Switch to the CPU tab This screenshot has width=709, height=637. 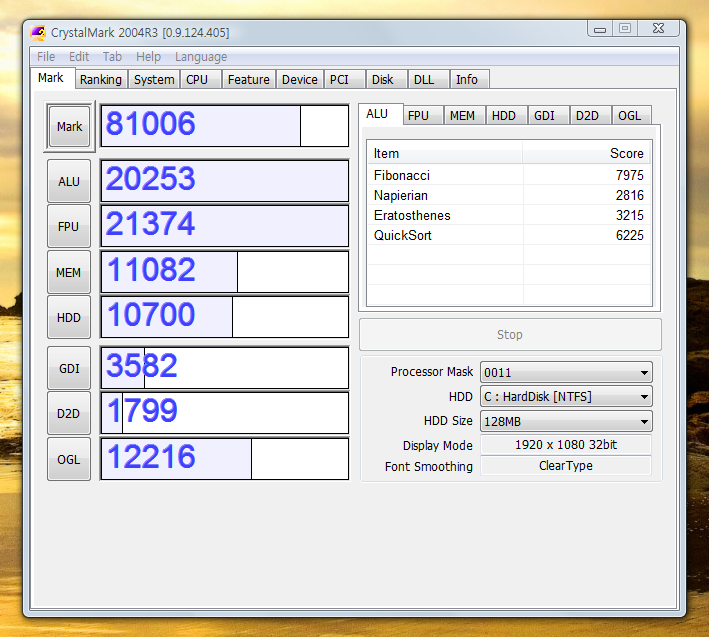pos(200,80)
